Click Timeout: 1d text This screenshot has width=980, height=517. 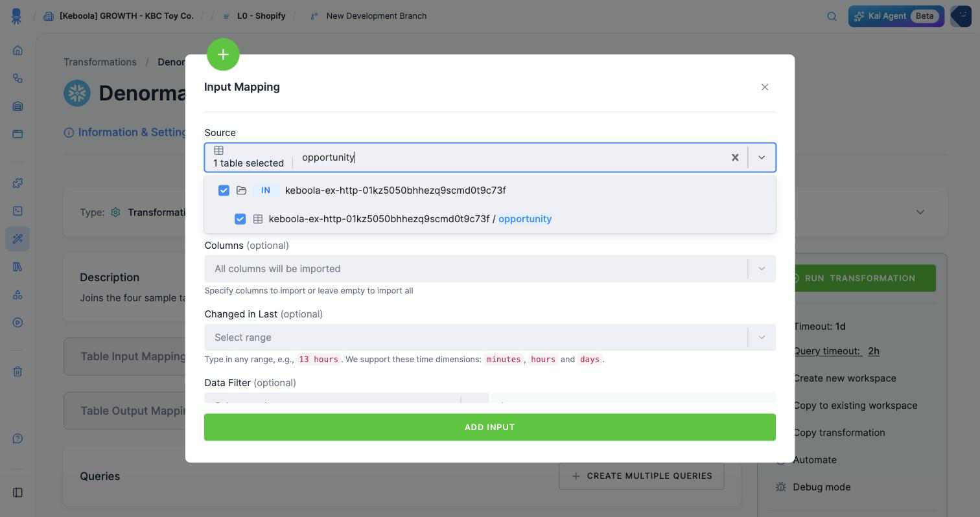pyautogui.click(x=819, y=327)
